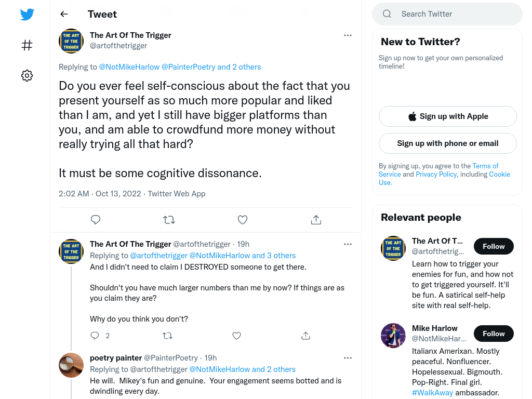Reply to the main tweet

click(x=96, y=220)
